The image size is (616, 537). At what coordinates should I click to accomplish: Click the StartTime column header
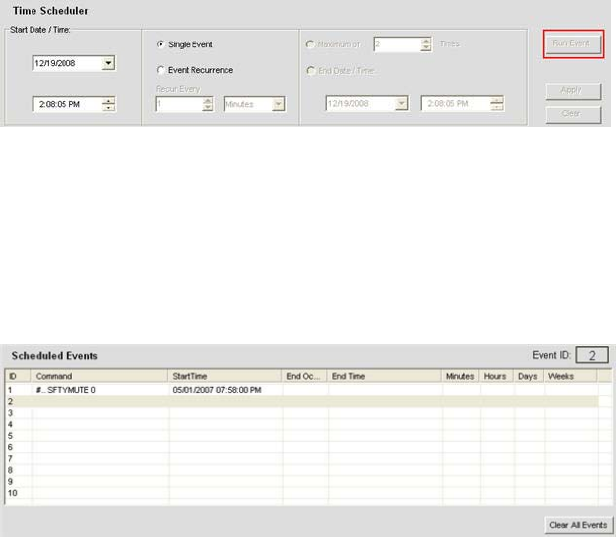pyautogui.click(x=225, y=376)
